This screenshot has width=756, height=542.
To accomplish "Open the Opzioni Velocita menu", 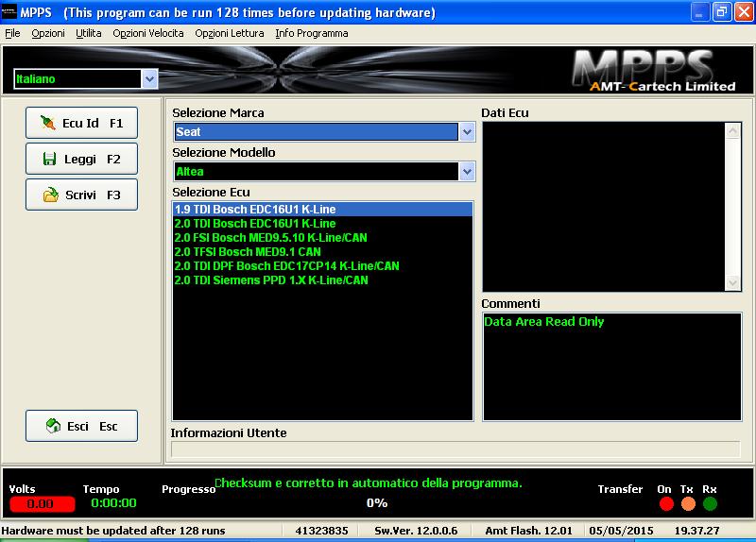I will tap(147, 33).
